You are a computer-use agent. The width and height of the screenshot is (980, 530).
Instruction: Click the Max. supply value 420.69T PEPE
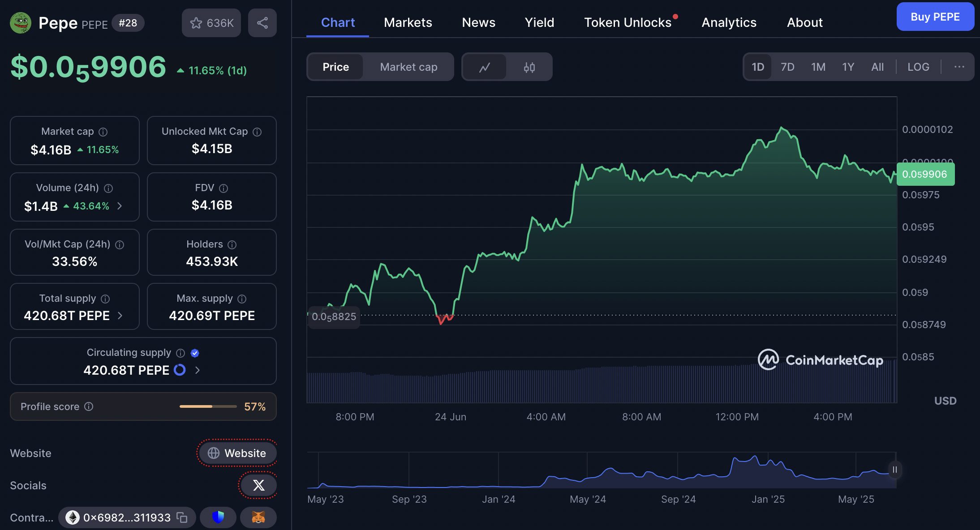pos(212,316)
